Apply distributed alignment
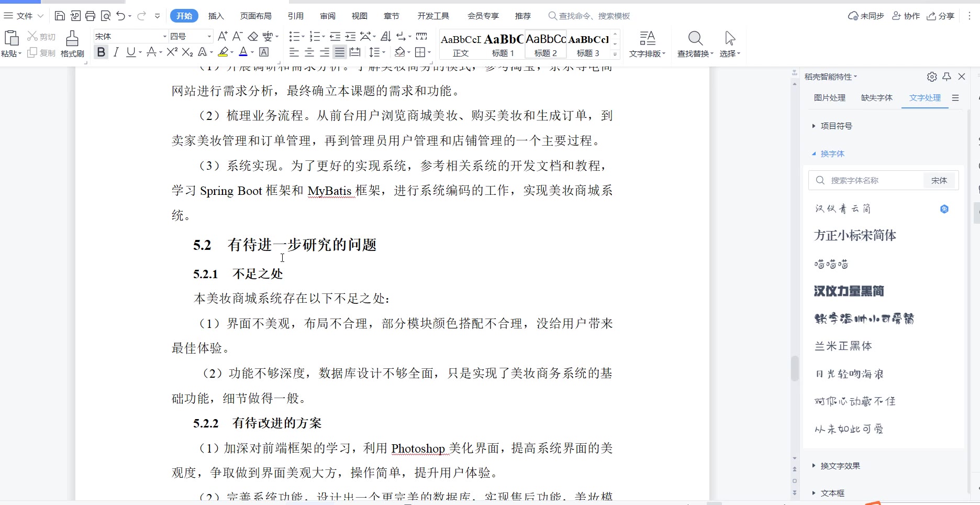 click(x=355, y=52)
